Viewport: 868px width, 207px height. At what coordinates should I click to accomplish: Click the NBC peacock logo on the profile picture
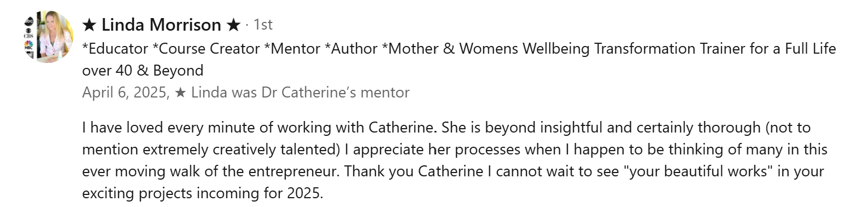pos(29,46)
